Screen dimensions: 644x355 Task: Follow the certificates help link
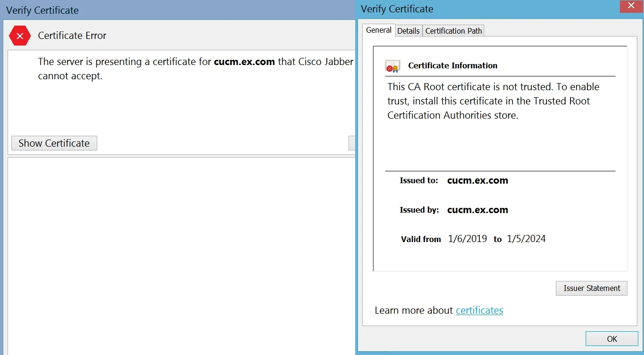pos(479,310)
